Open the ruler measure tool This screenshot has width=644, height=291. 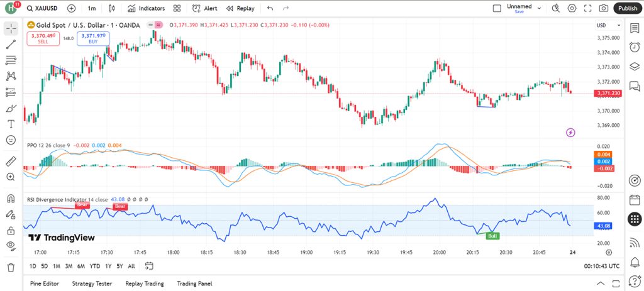coord(11,162)
